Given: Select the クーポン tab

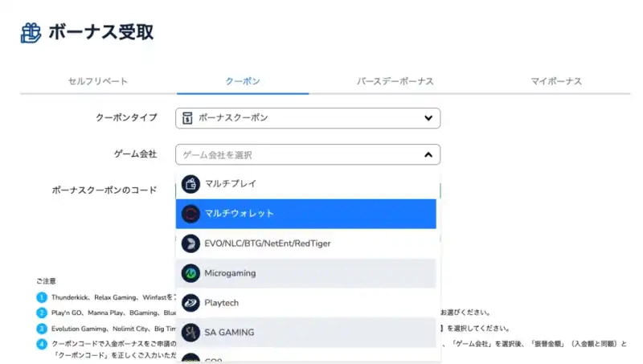Looking at the screenshot, I should pyautogui.click(x=243, y=81).
